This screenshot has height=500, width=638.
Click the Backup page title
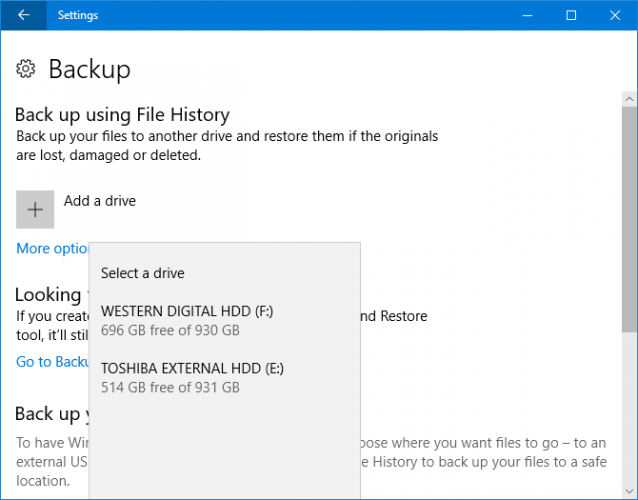coord(89,69)
